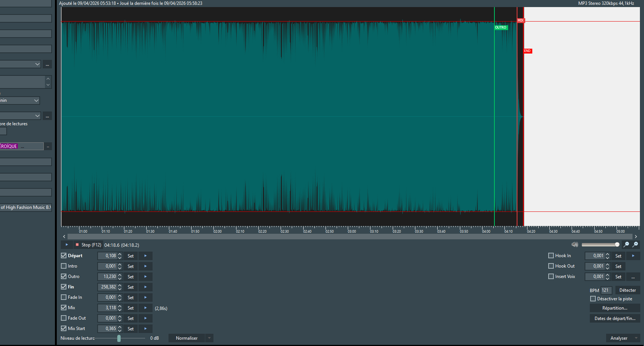Image resolution: width=644 pixels, height=346 pixels.
Task: Uncheck the Outro cue checkbox
Action: 64,277
